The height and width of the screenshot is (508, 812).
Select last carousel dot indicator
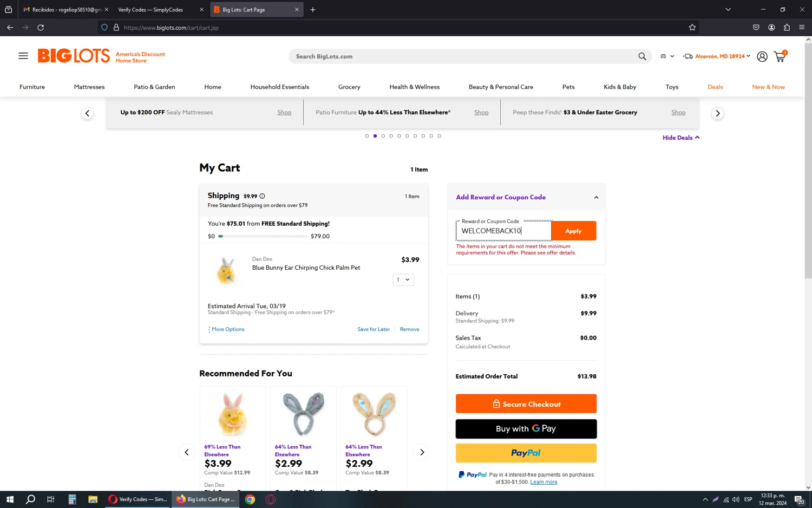click(x=439, y=136)
